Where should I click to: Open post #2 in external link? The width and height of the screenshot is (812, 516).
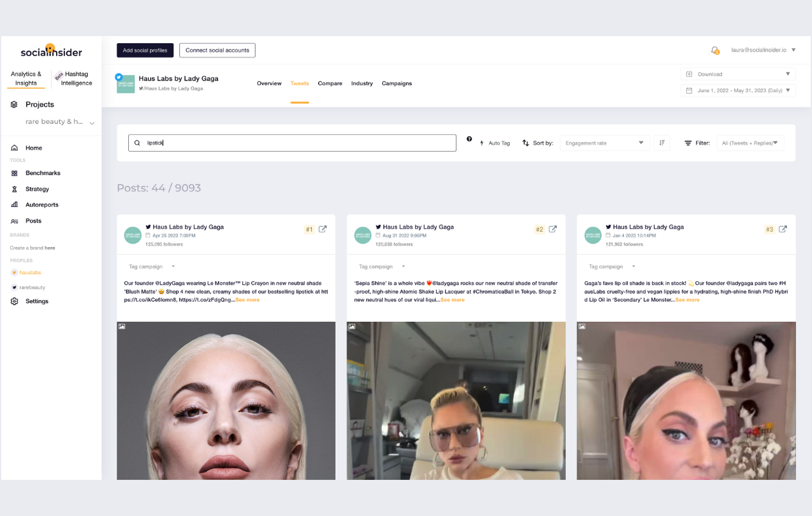(x=552, y=229)
